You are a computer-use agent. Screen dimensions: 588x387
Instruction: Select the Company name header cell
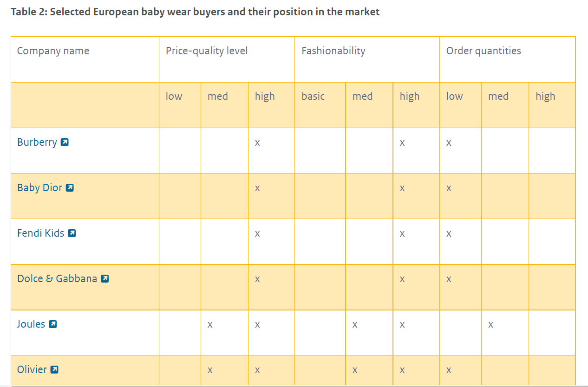tap(53, 51)
